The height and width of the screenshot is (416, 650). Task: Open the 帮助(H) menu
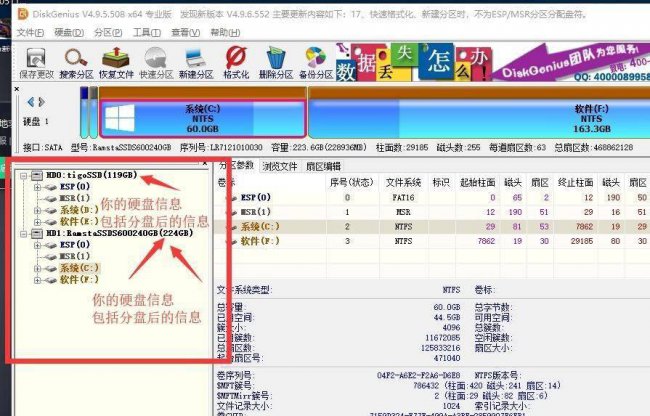[225, 32]
